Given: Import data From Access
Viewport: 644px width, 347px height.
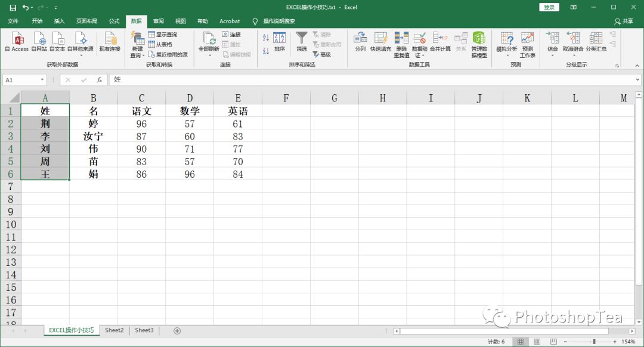Looking at the screenshot, I should tap(17, 42).
